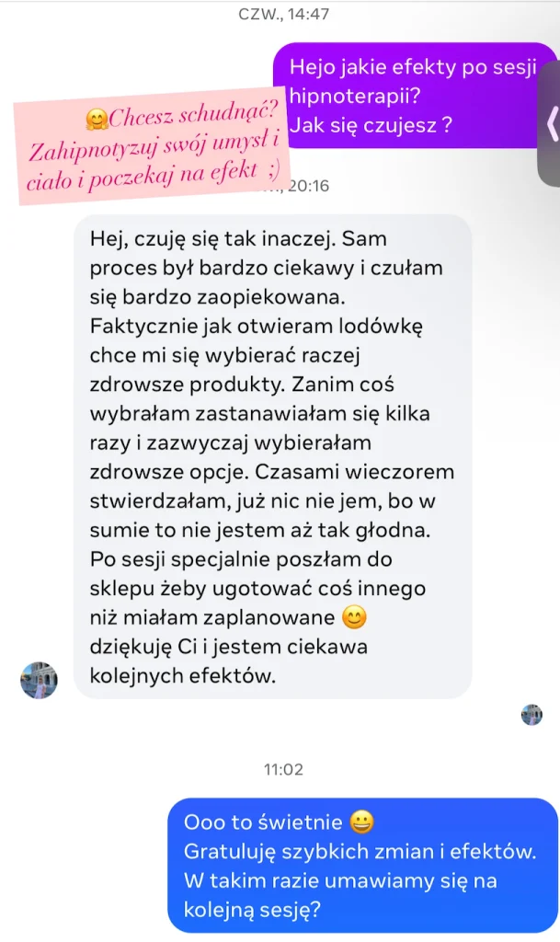Tap the "11:02" timestamp above the blue message
The width and height of the screenshot is (560, 942).
283,770
